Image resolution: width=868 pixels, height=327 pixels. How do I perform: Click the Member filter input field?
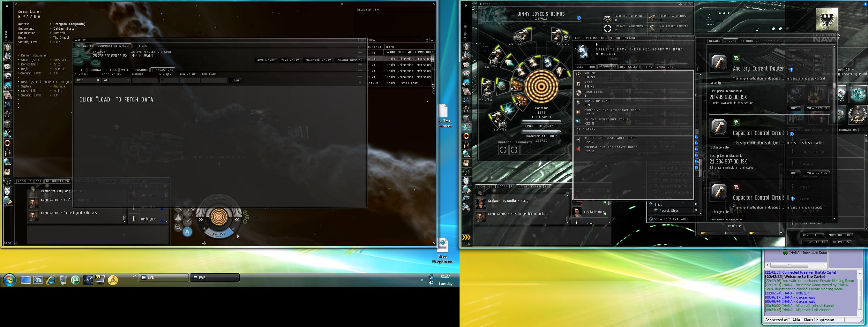point(145,80)
